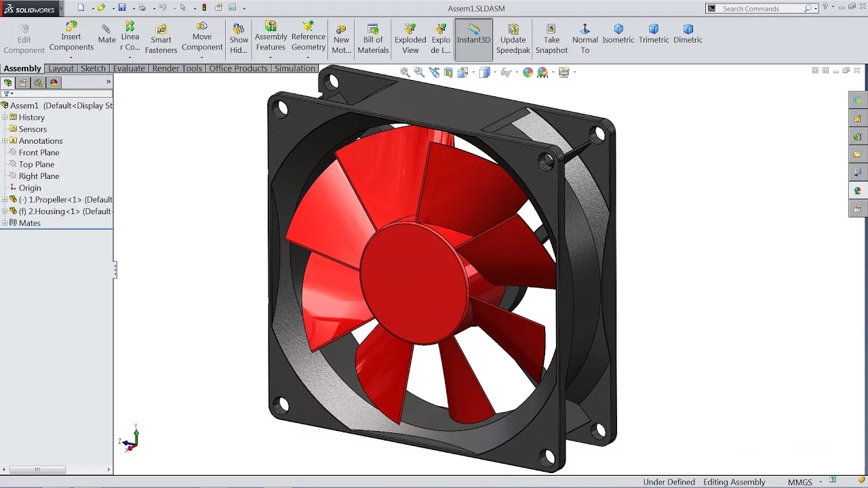Toggle Section View icon
The image size is (868, 488).
coord(448,72)
